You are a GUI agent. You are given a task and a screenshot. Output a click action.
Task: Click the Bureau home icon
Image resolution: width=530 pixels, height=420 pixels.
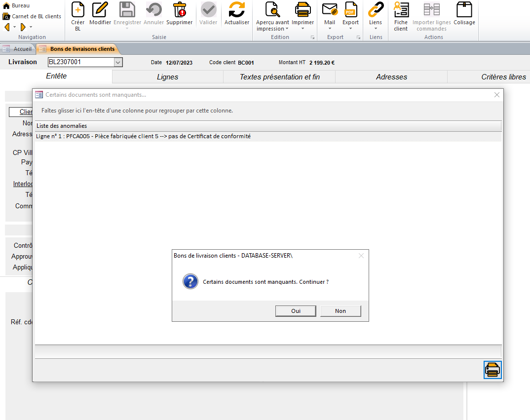[x=6, y=5]
